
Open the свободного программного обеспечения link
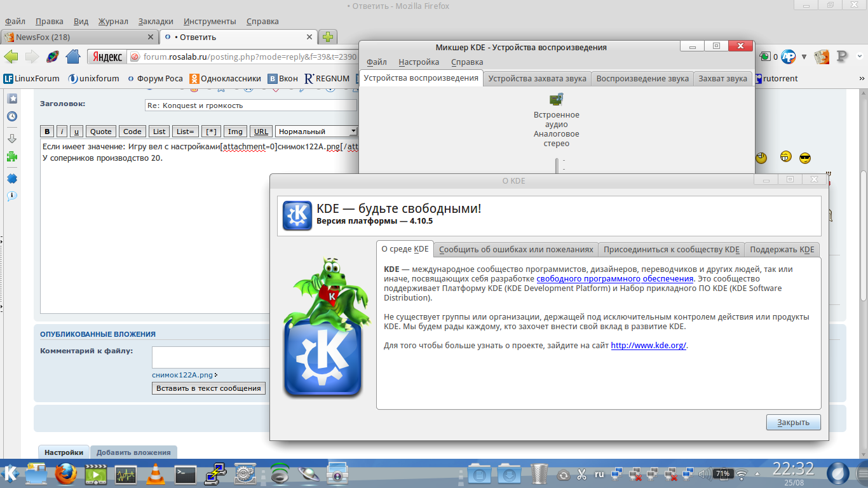pos(614,278)
